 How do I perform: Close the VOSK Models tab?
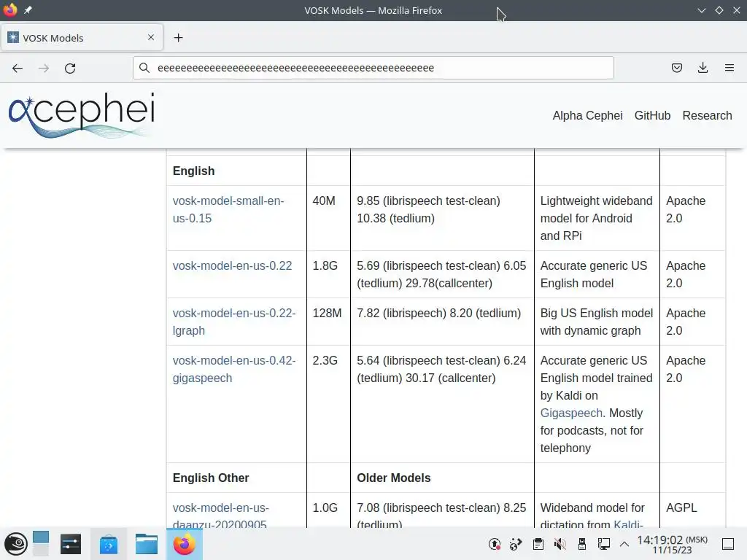151,37
